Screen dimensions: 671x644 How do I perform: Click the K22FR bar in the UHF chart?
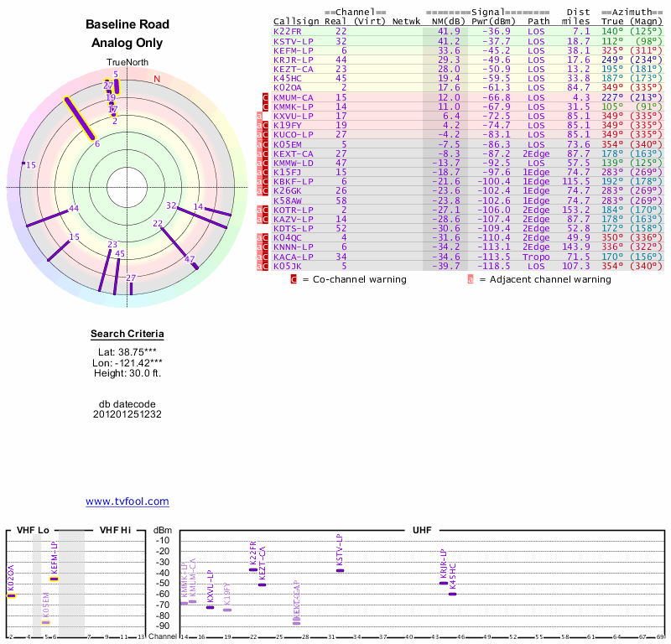click(253, 569)
